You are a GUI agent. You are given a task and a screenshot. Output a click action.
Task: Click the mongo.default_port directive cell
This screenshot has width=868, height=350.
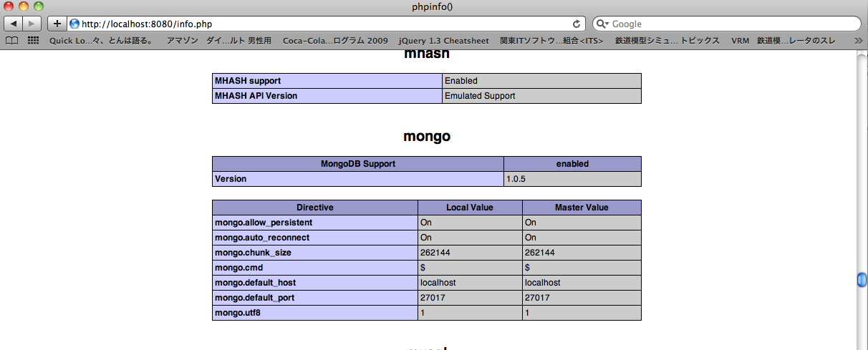point(314,298)
